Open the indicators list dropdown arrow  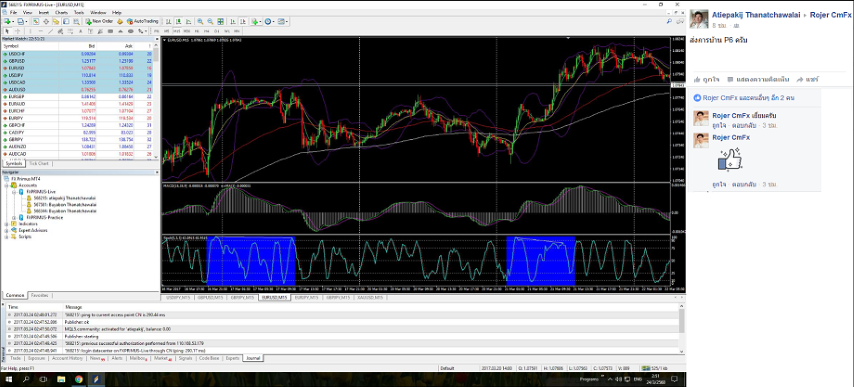260,22
